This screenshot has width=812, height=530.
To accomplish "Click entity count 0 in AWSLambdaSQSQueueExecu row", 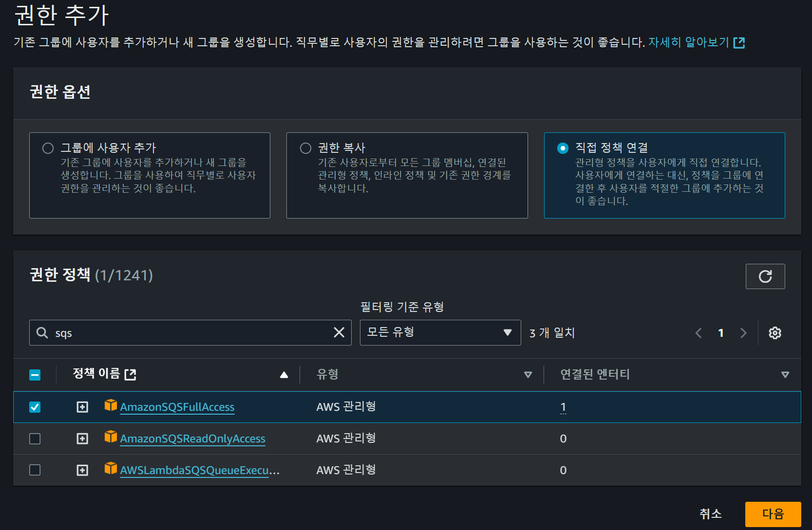I will [x=563, y=471].
